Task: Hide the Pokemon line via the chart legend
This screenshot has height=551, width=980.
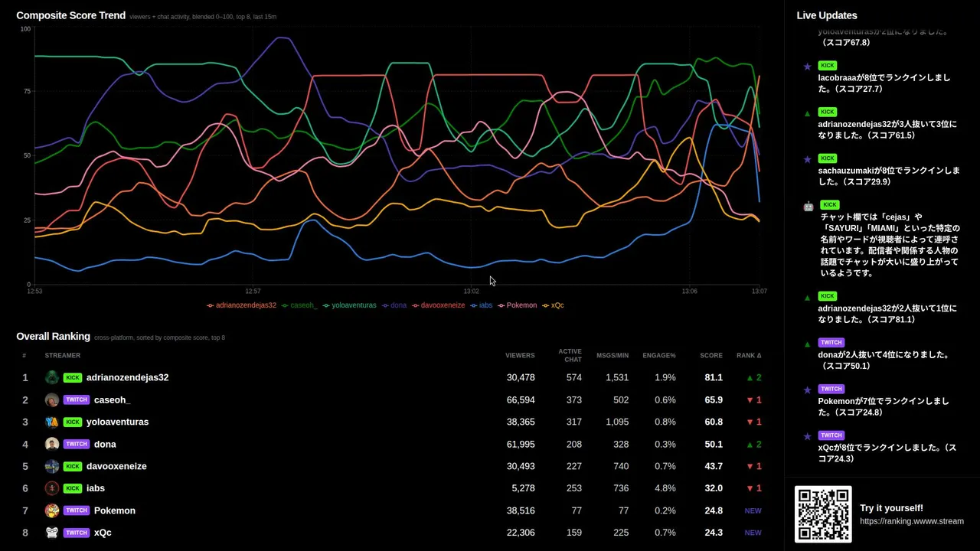Action: 518,305
